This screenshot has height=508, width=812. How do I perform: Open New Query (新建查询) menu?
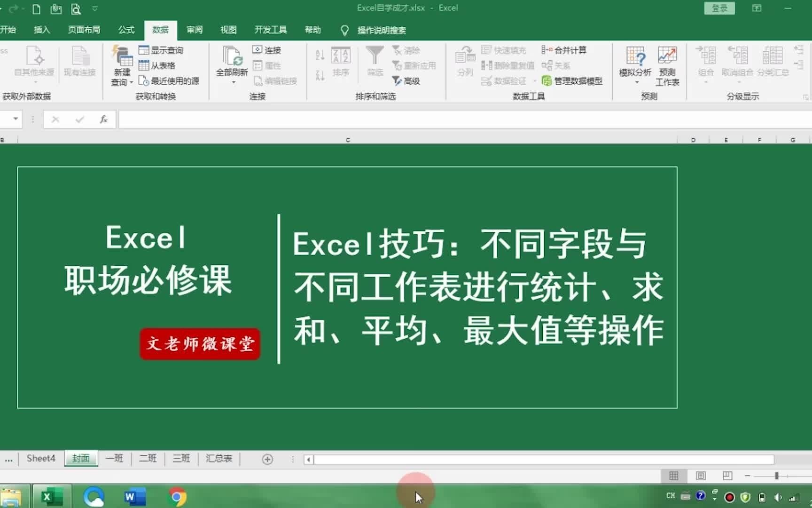pyautogui.click(x=122, y=66)
